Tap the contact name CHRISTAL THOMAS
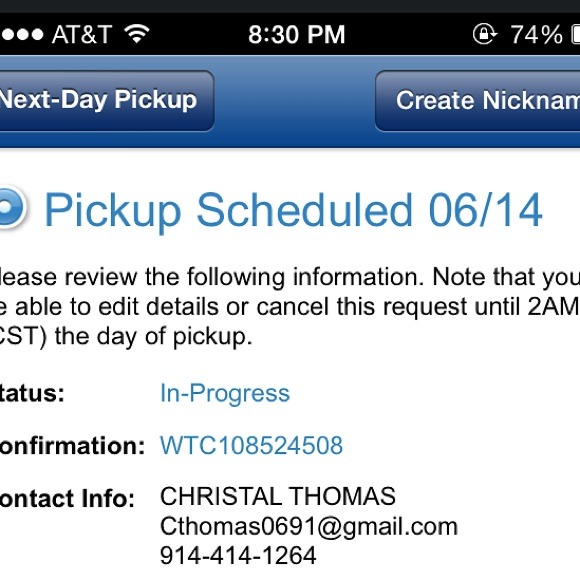The image size is (580, 580). 278,496
